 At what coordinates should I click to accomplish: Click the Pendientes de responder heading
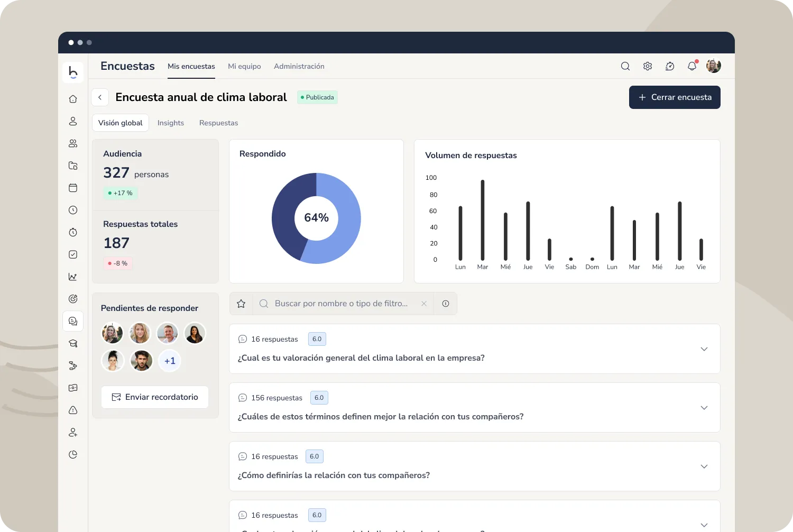pos(150,308)
